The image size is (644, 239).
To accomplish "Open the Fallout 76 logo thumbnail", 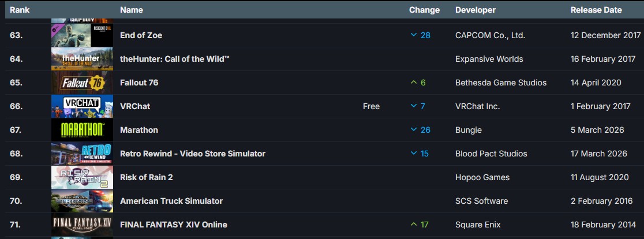I will [82, 83].
